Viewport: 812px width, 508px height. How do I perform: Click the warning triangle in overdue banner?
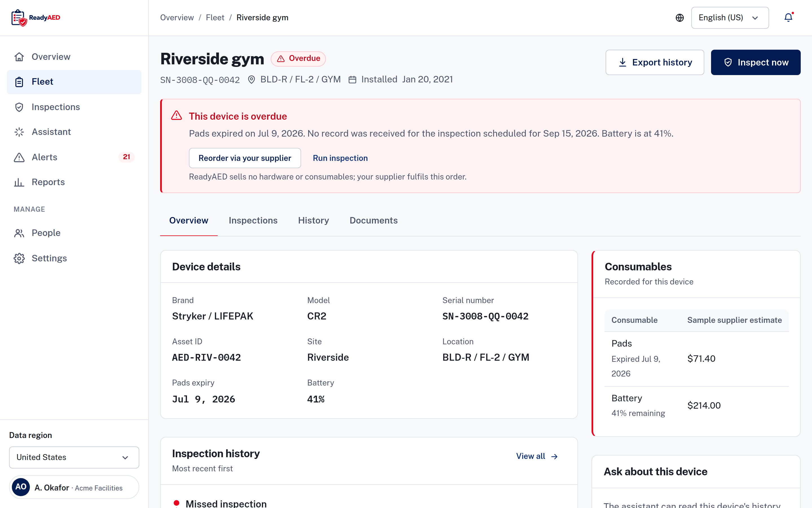176,116
